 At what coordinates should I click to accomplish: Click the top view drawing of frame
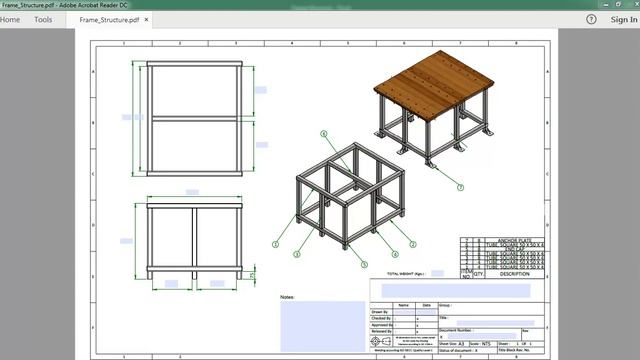click(x=194, y=118)
